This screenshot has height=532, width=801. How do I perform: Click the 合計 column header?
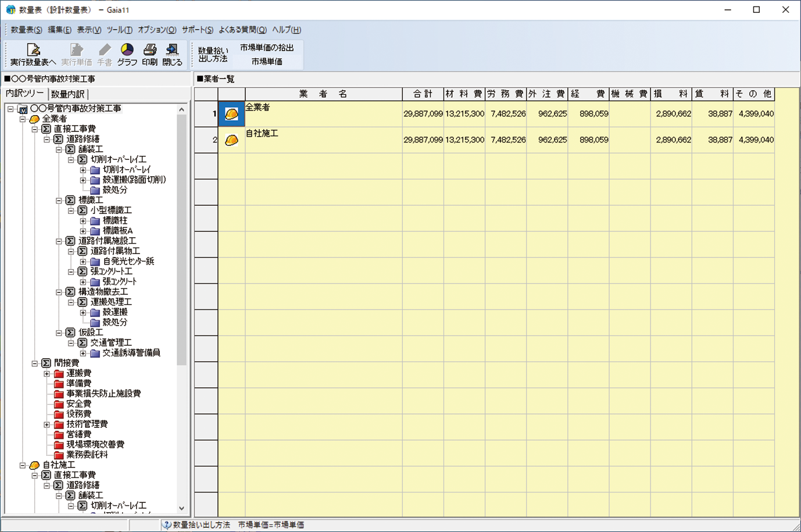423,94
